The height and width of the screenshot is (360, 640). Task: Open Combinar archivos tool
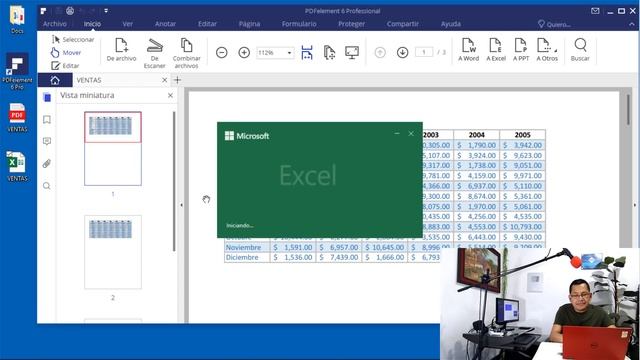(187, 53)
